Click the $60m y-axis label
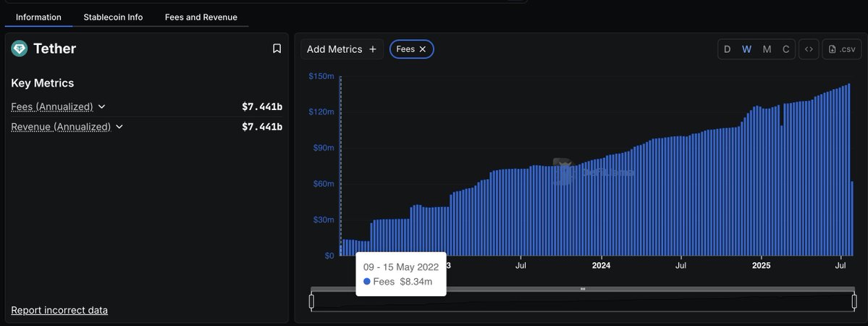Image resolution: width=868 pixels, height=326 pixels. pos(324,184)
